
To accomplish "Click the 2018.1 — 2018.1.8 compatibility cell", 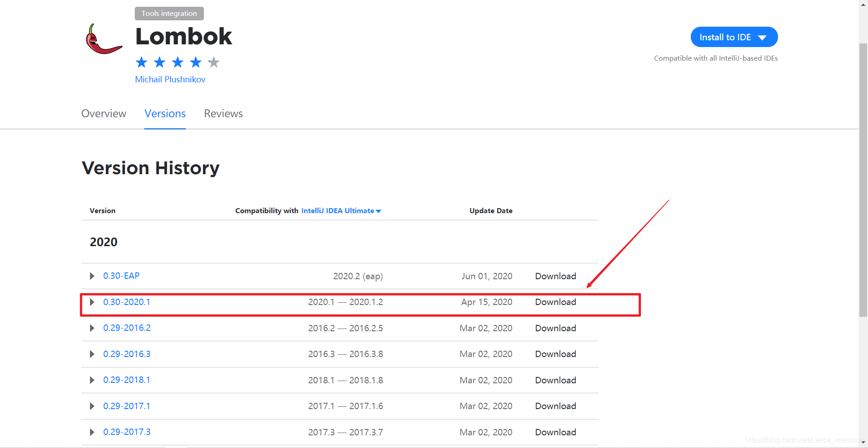I will (345, 380).
